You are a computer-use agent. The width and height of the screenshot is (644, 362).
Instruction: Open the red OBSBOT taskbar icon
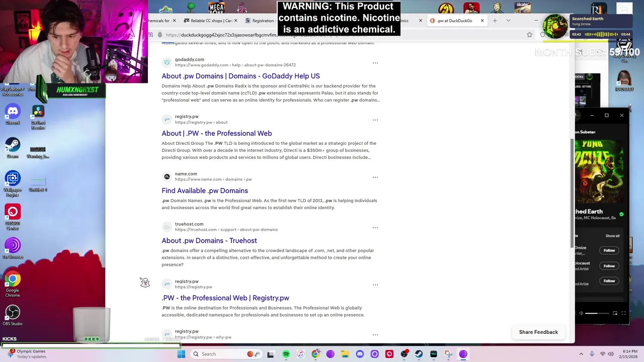click(x=389, y=354)
